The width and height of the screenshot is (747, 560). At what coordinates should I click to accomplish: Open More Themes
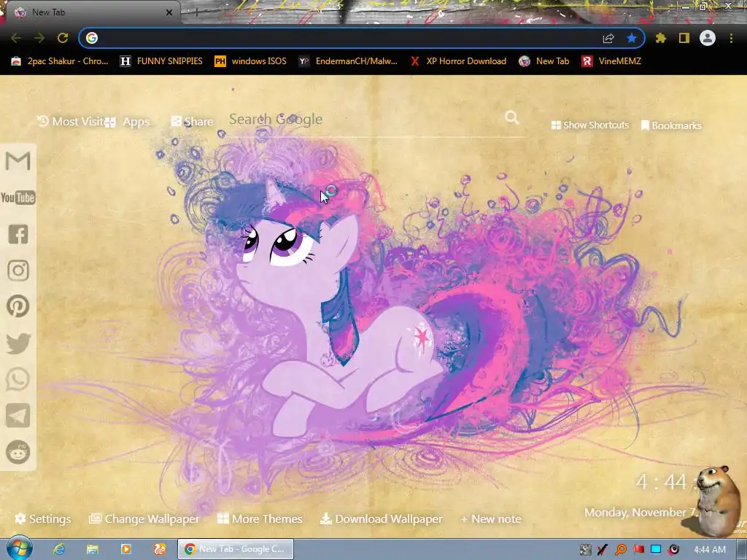pyautogui.click(x=260, y=518)
